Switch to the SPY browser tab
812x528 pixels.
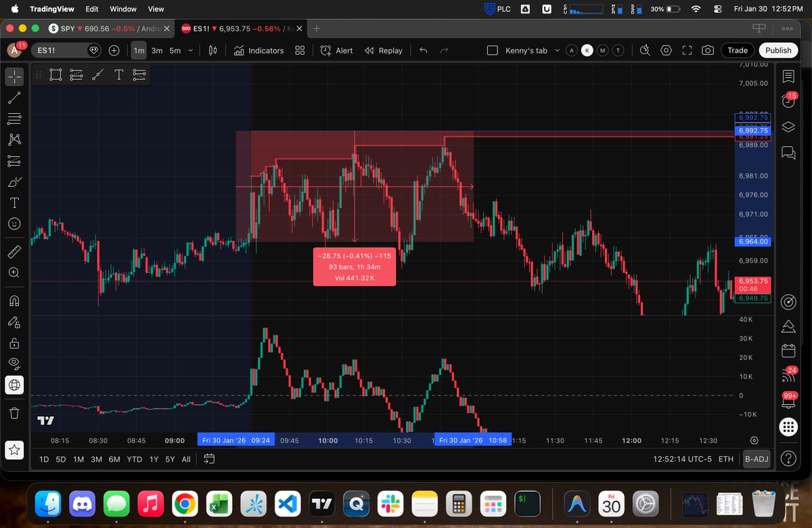109,28
